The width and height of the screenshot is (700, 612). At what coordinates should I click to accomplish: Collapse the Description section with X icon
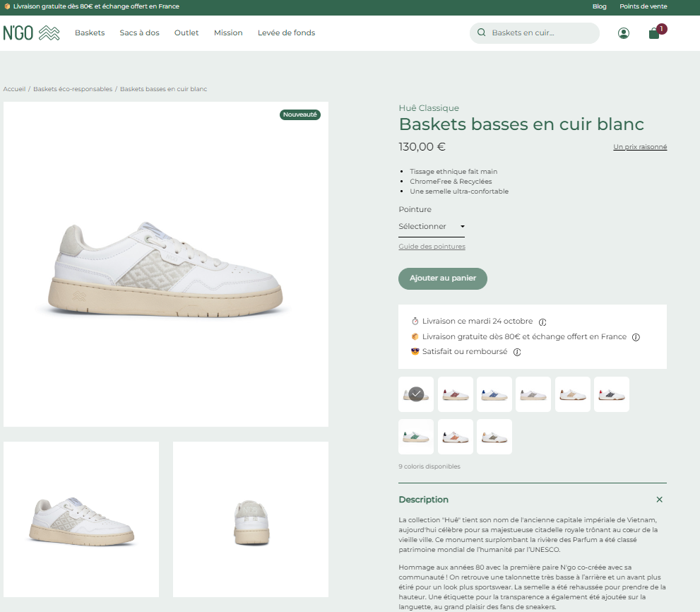pyautogui.click(x=659, y=500)
